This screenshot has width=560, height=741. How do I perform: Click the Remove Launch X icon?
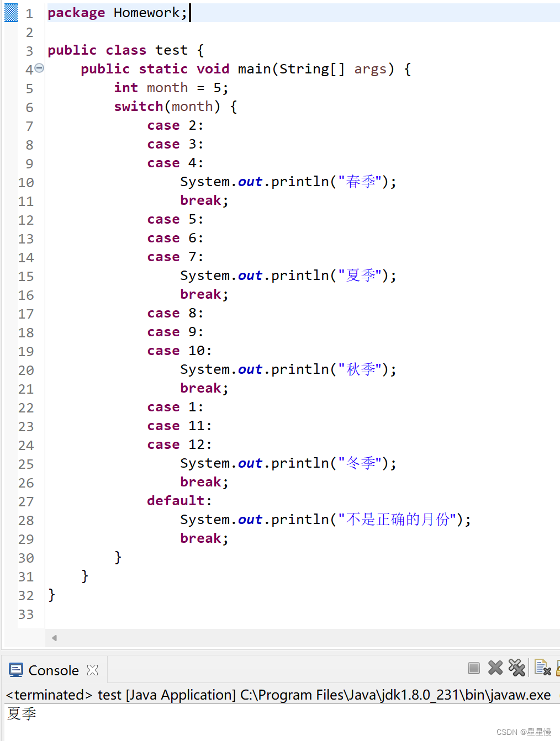click(495, 668)
